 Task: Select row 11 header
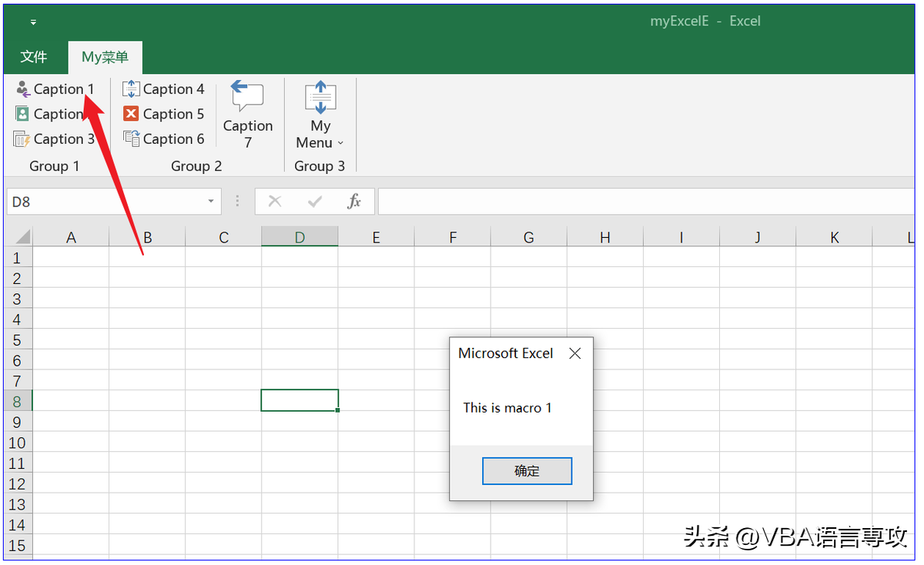click(x=18, y=463)
